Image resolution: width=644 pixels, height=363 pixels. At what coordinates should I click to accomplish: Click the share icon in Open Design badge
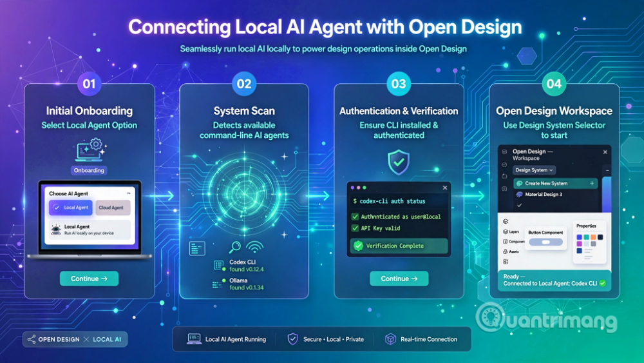tap(31, 339)
